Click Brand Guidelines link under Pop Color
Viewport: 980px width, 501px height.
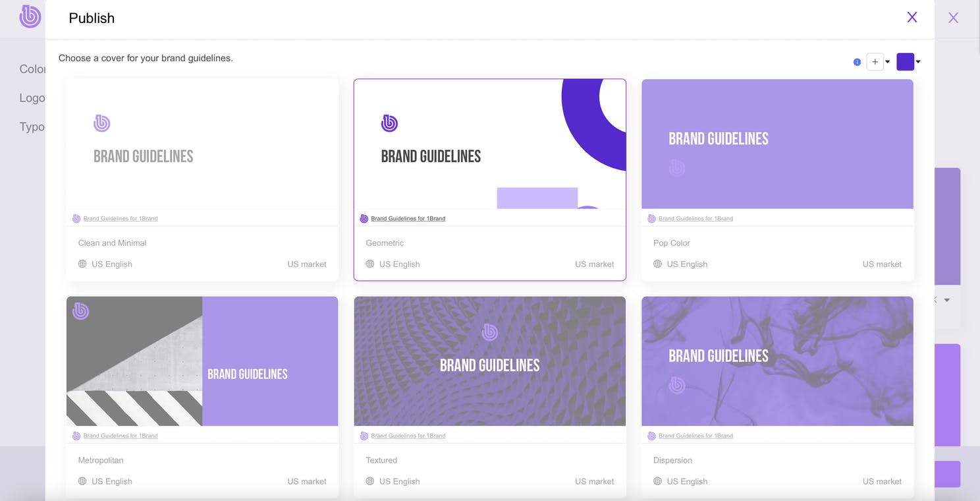tap(695, 218)
